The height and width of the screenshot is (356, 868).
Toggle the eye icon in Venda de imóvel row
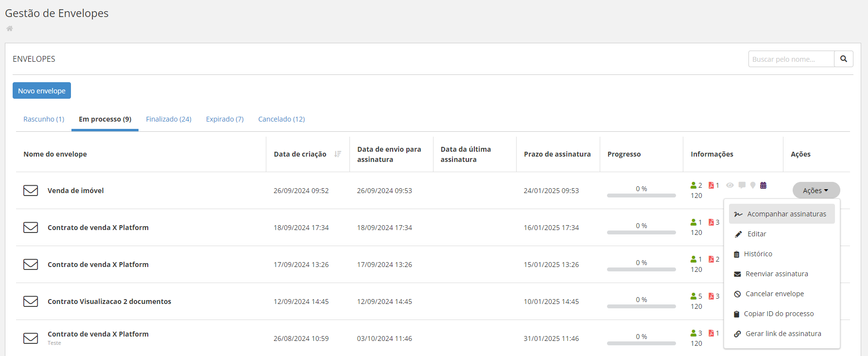pyautogui.click(x=730, y=185)
